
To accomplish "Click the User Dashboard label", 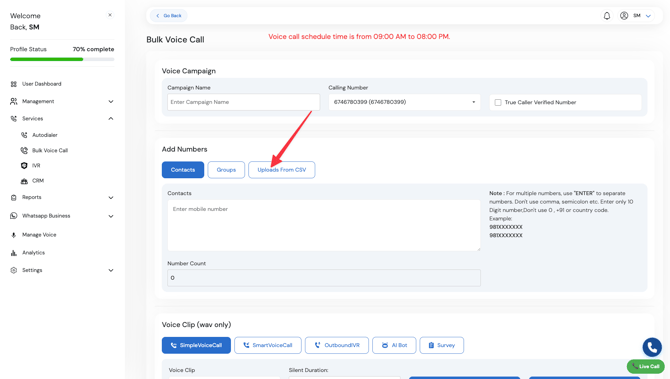I will 41,84.
